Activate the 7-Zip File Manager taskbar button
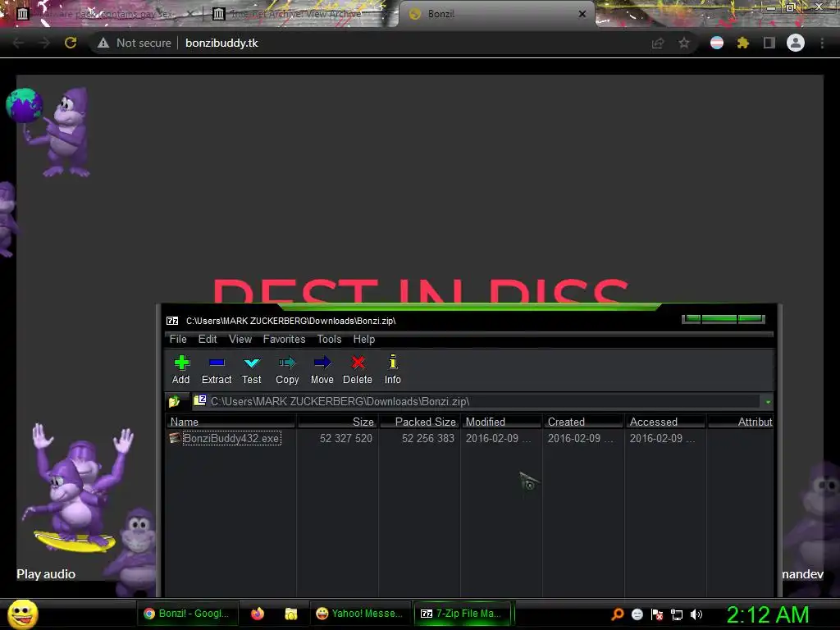 click(463, 614)
